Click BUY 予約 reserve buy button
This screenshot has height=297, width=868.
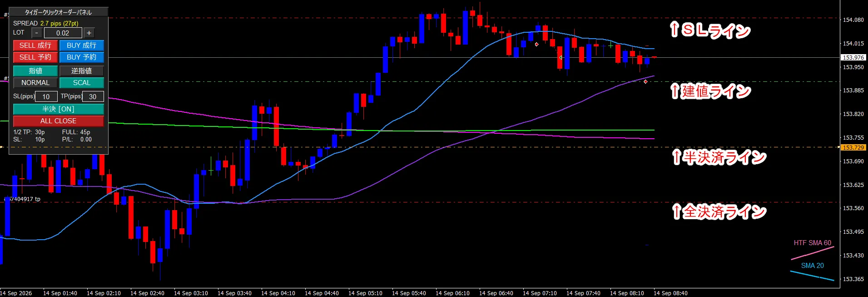(82, 57)
